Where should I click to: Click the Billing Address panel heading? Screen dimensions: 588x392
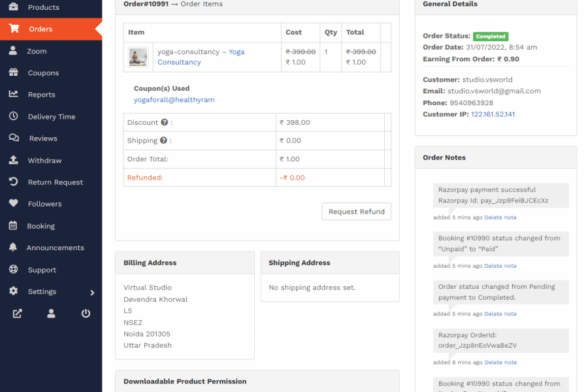click(x=150, y=263)
